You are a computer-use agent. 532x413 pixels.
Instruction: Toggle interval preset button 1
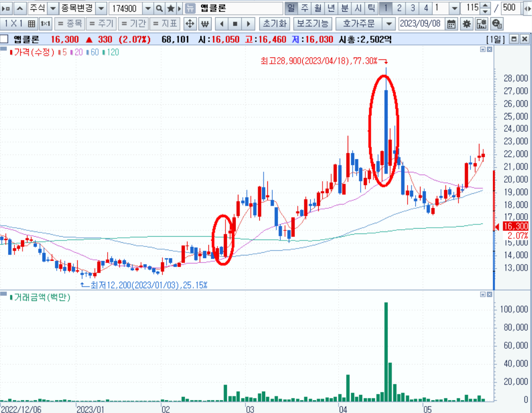(x=386, y=8)
